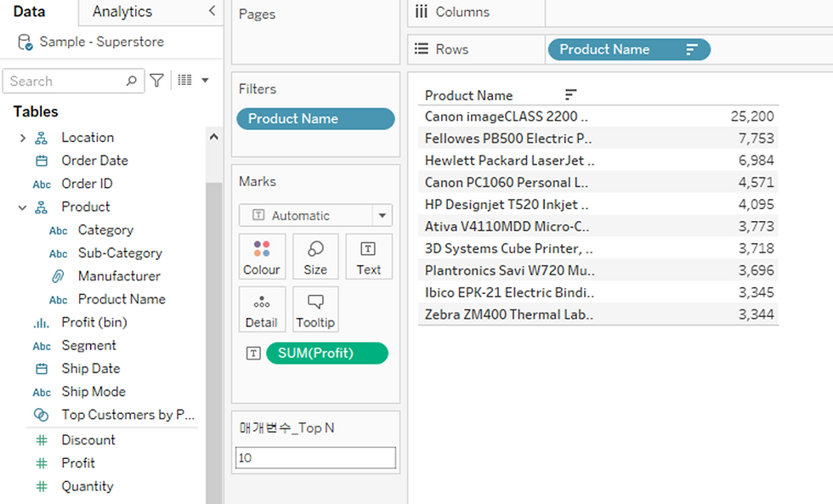Click the data pane scroll up arrow
This screenshot has width=833, height=504.
pyautogui.click(x=213, y=137)
